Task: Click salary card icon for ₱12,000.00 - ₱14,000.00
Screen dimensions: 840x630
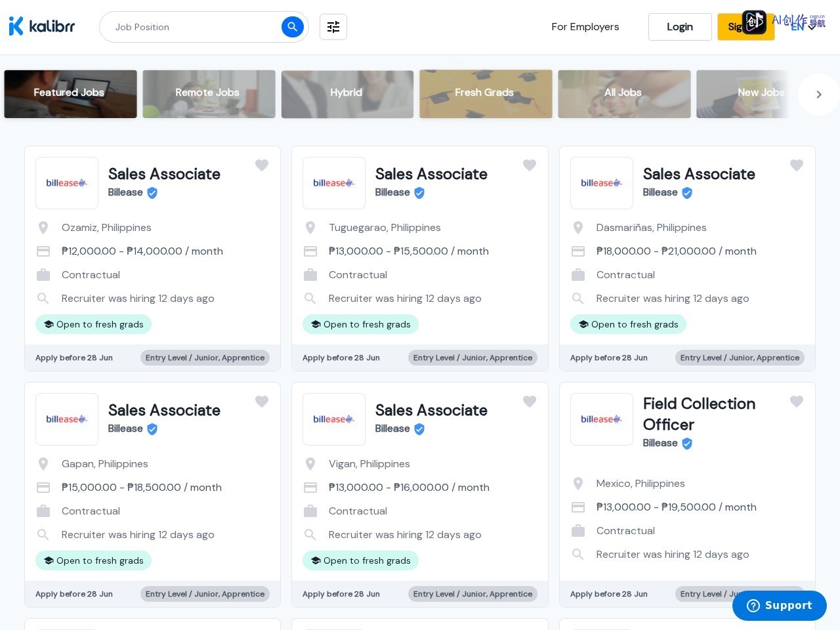Action: point(43,251)
